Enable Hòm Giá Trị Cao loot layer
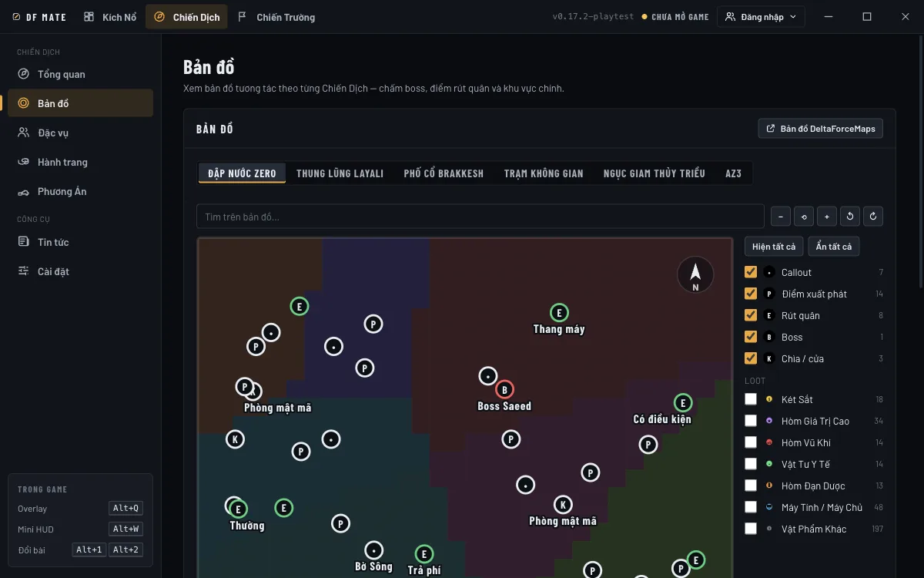 pos(751,421)
